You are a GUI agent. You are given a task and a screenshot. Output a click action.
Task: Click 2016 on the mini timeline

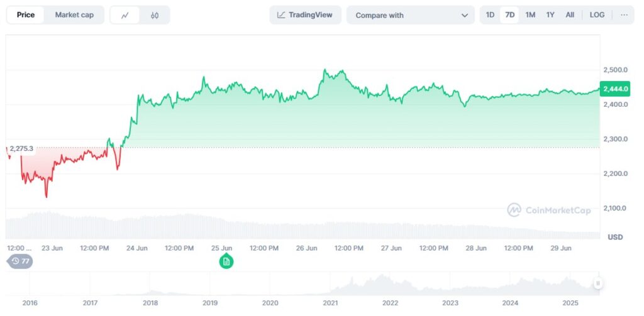(x=30, y=303)
